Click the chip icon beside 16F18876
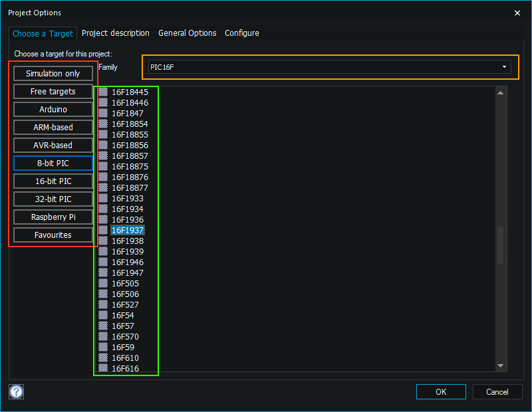Image resolution: width=532 pixels, height=412 pixels. coord(103,177)
